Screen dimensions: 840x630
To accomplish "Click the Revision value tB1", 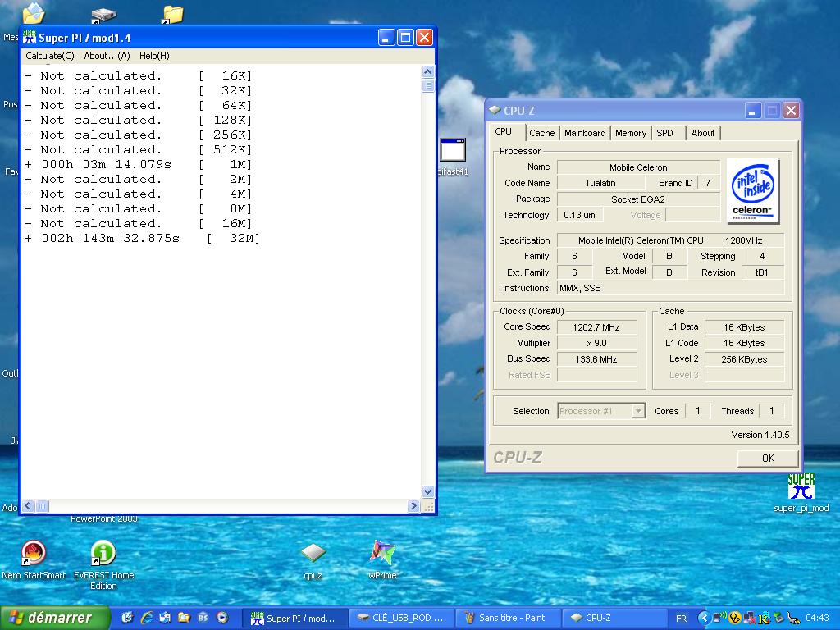I will pyautogui.click(x=762, y=272).
